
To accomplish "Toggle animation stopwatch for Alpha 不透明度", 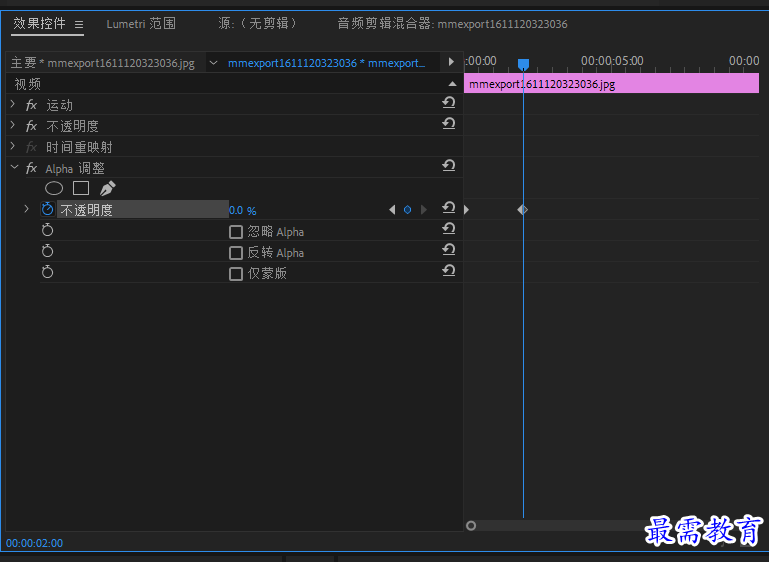I will pyautogui.click(x=48, y=209).
